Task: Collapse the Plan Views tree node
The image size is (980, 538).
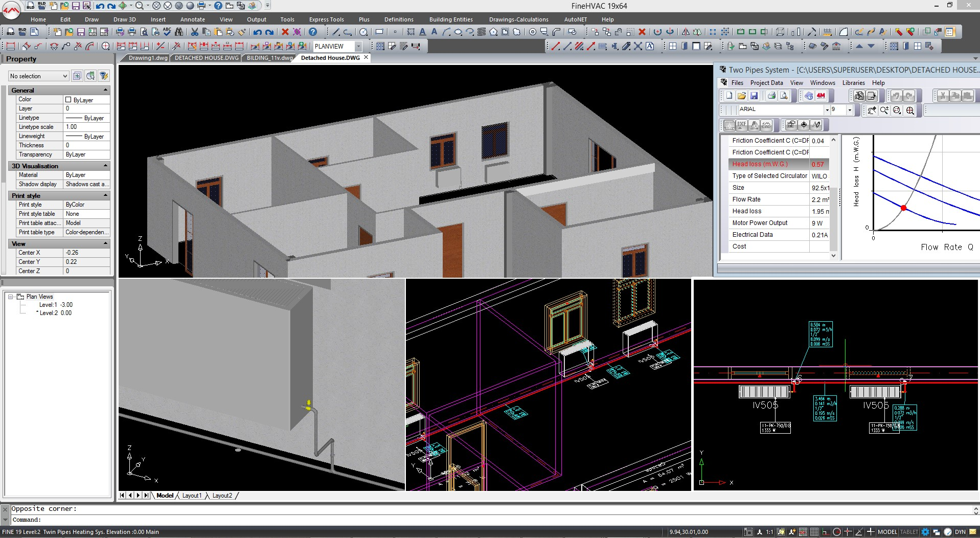Action: click(x=10, y=297)
